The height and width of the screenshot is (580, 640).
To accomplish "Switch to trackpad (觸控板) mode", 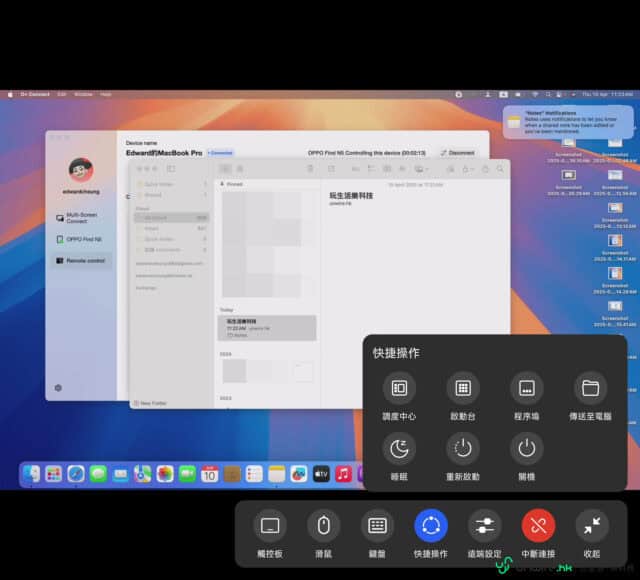I will (270, 526).
